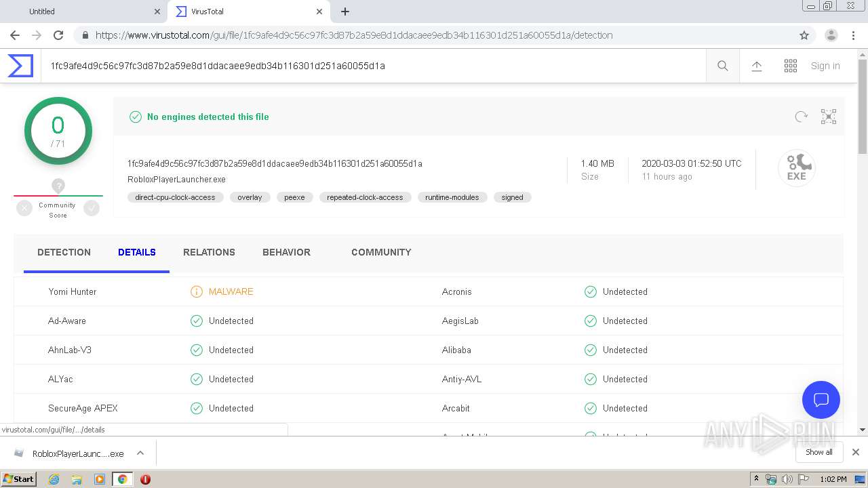868x488 pixels.
Task: Click the taskbar clock 1:02 PM
Action: click(x=833, y=479)
